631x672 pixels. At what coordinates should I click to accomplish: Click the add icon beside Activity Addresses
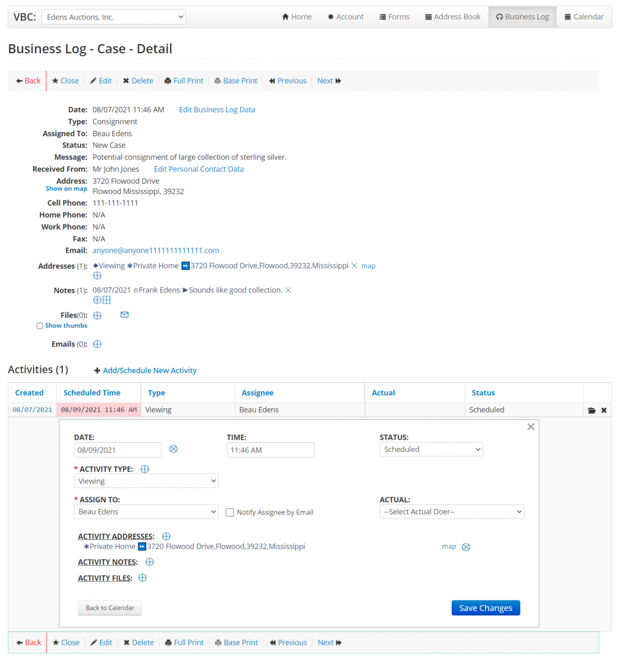166,536
